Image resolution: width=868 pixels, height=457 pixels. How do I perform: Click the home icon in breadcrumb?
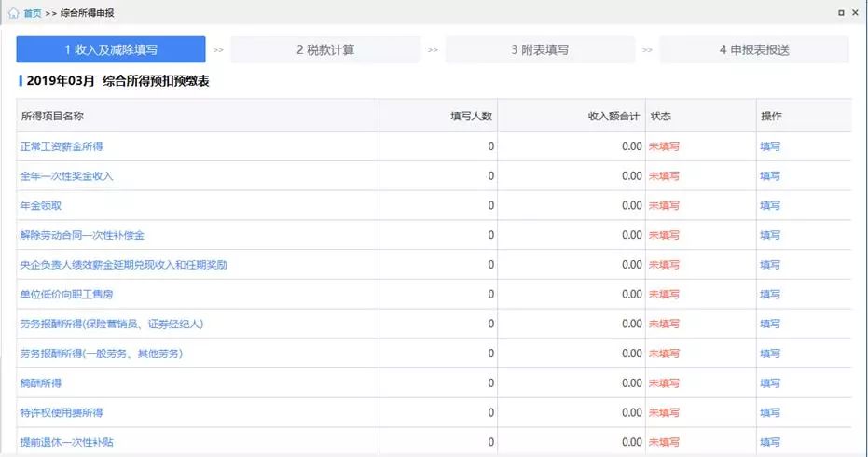pos(13,13)
